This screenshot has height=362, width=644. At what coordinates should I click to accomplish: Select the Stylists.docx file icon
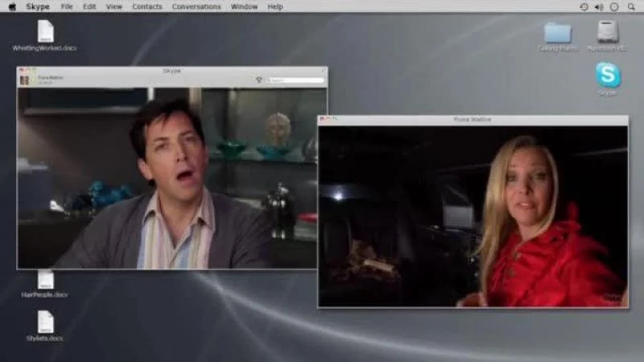click(x=46, y=321)
